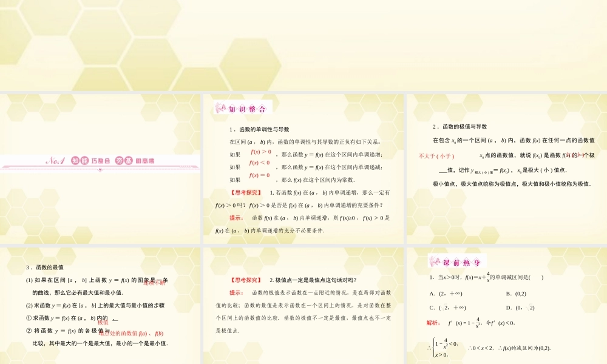Select heading "3．函数的最值"

(45, 268)
